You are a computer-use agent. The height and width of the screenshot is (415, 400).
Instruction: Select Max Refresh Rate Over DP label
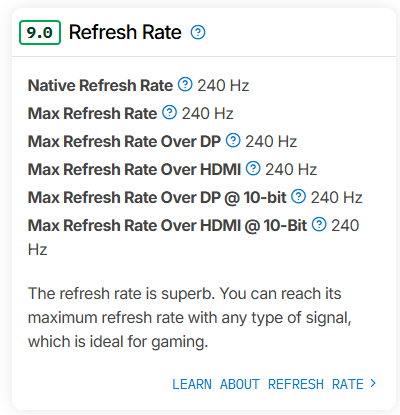click(124, 141)
